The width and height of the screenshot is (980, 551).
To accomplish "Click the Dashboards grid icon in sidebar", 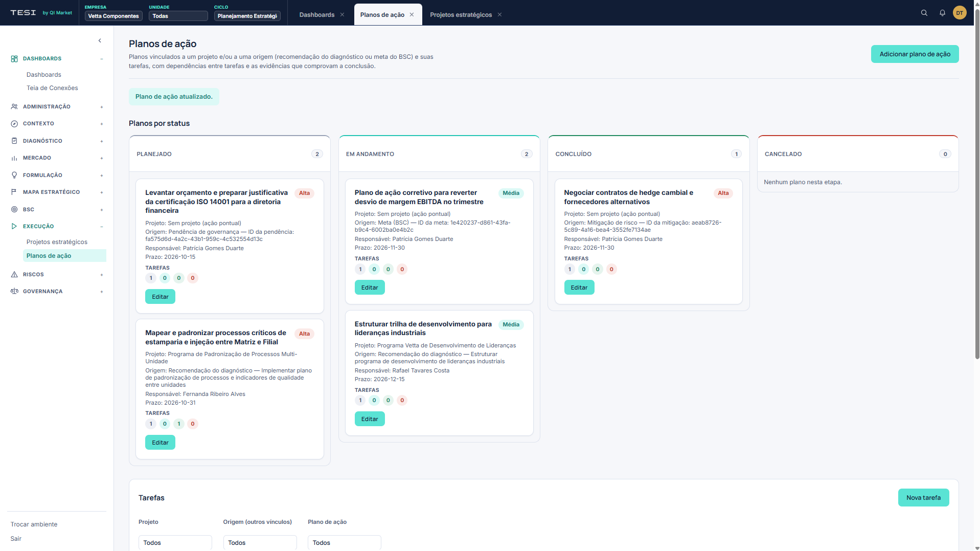I will pyautogui.click(x=14, y=59).
